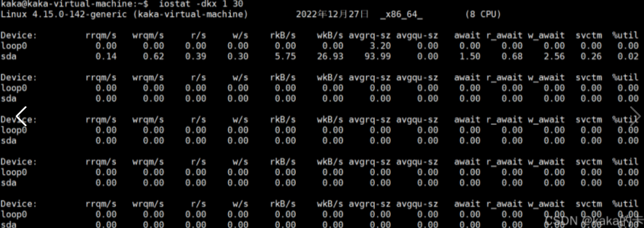This screenshot has width=644, height=228.
Task: Click the 0.68 r_await value
Action: click(512, 56)
